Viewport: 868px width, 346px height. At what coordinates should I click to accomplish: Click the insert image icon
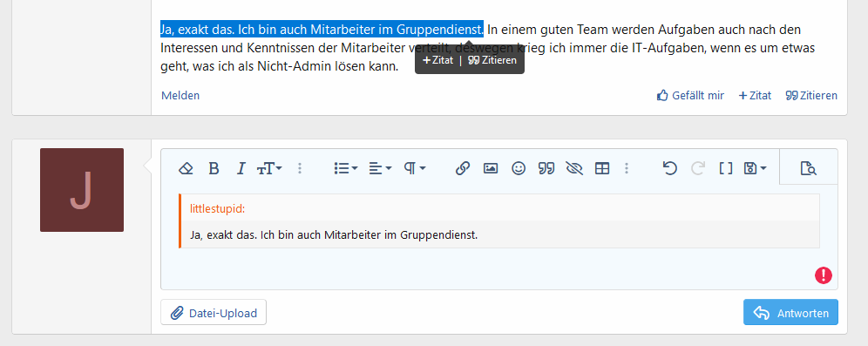point(491,168)
